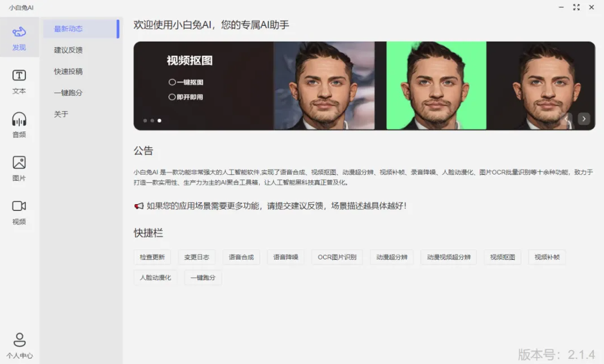This screenshot has width=604, height=364.
Task: Open the 语音降噪 shortcut
Action: coord(285,257)
